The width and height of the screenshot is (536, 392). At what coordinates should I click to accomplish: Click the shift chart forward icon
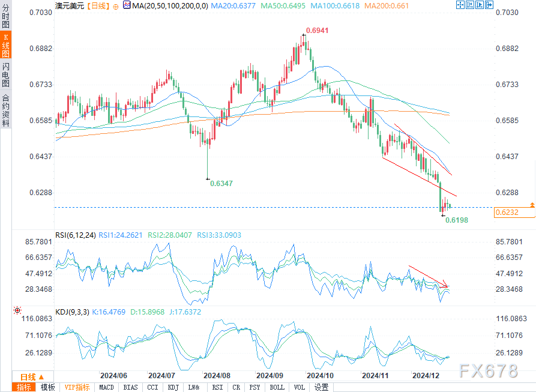click(479, 5)
